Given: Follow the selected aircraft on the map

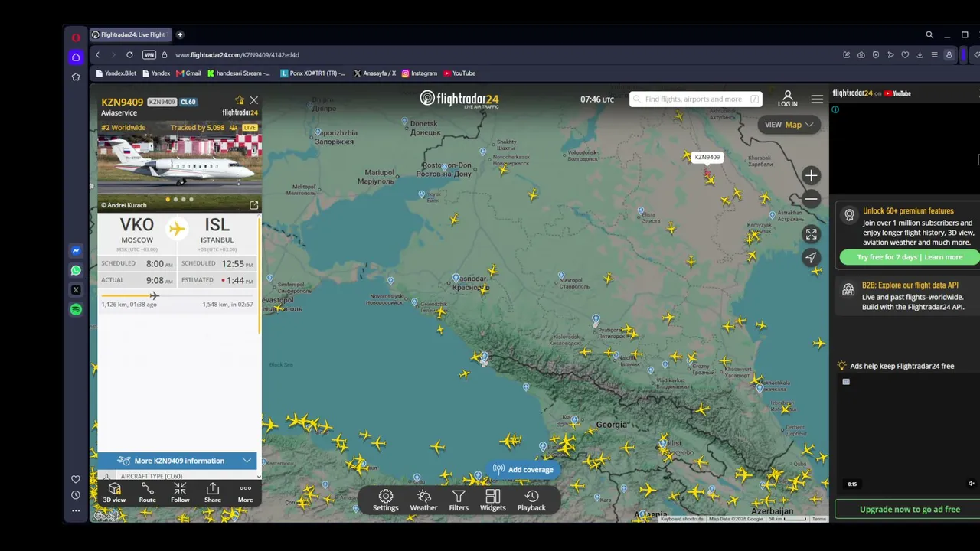Looking at the screenshot, I should click(180, 492).
